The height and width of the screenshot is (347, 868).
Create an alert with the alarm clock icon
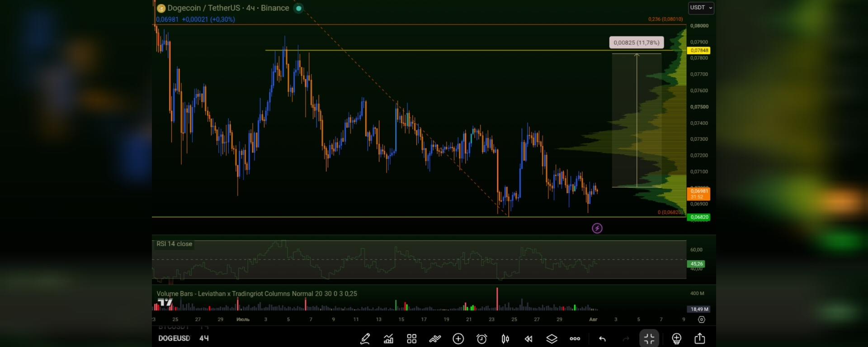(x=482, y=338)
